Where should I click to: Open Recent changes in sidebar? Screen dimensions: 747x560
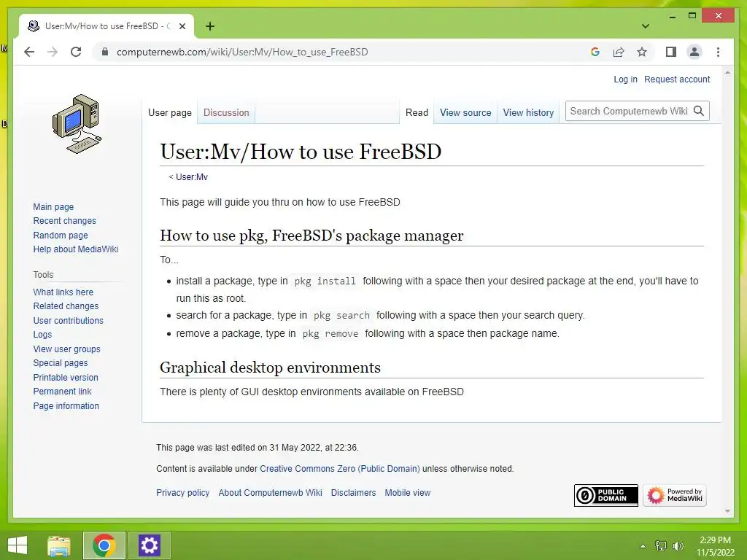pos(65,221)
